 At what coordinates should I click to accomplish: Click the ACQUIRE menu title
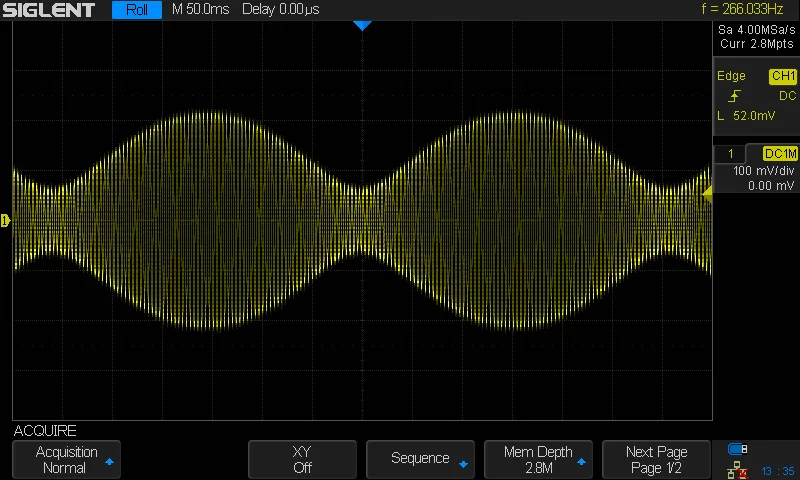click(x=45, y=431)
